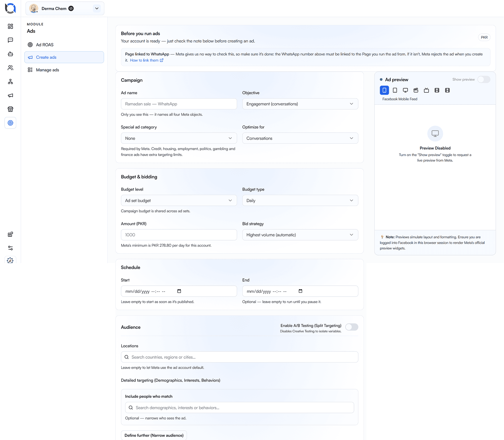The image size is (504, 440).
Task: Open the Budget type Daily dropdown
Action: click(300, 200)
